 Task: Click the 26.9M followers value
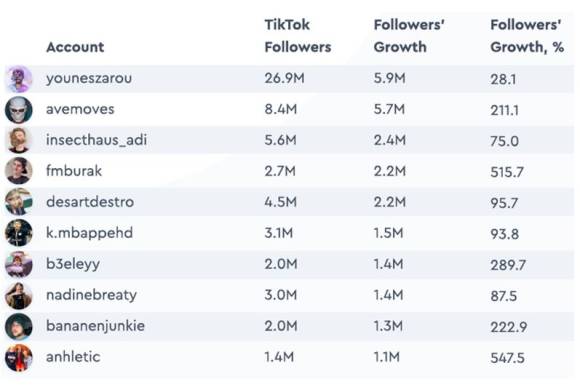[284, 78]
